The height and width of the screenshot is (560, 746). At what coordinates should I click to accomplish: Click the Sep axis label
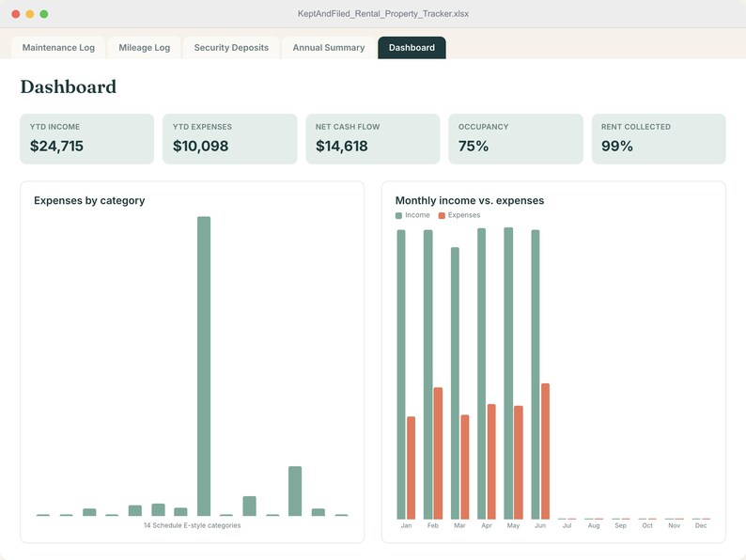(620, 526)
